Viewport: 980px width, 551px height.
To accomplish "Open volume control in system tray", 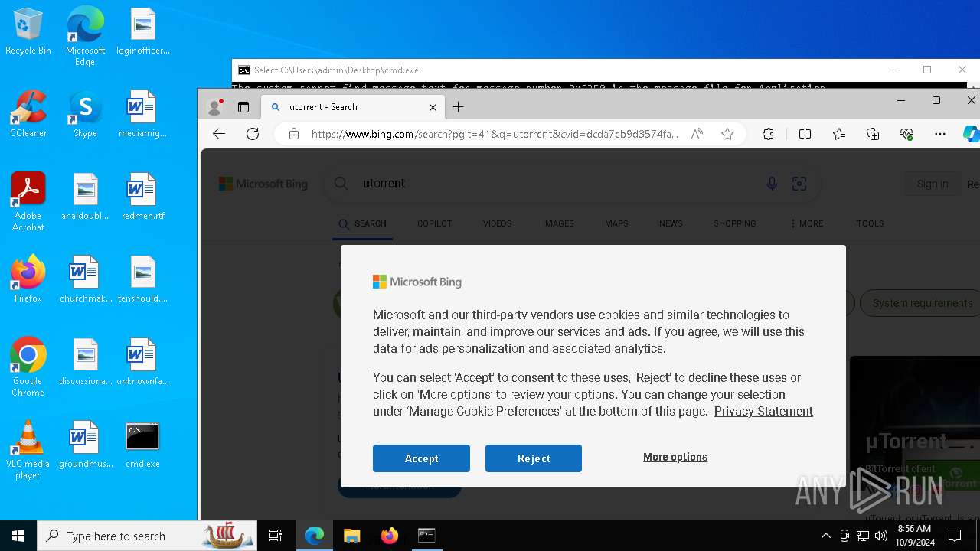I will coord(881,536).
